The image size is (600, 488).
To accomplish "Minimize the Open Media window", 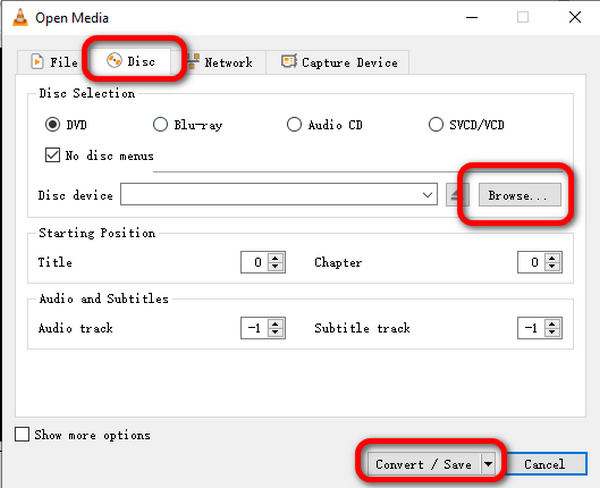I will (x=472, y=17).
